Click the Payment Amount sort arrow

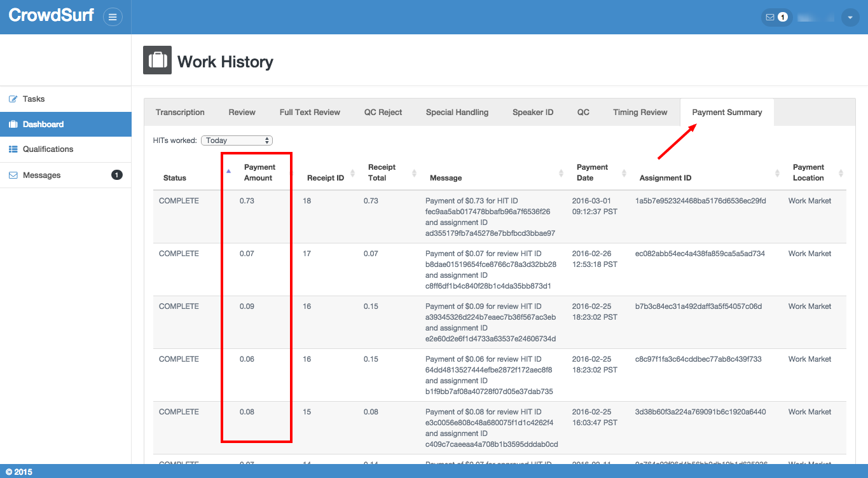coord(229,171)
